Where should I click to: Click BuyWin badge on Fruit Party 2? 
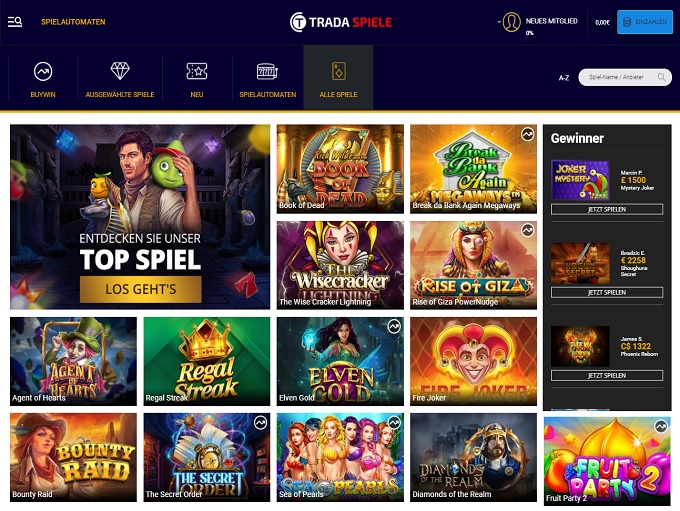[x=661, y=427]
